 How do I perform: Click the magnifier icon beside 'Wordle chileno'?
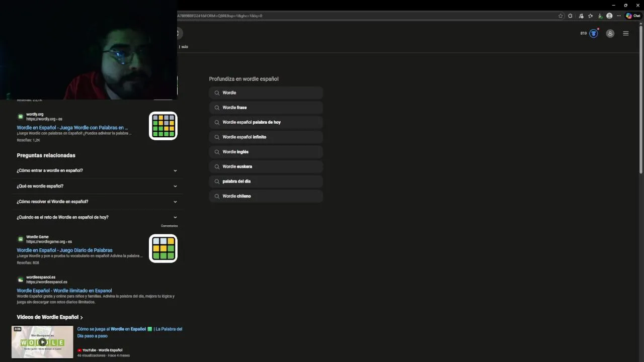(217, 196)
